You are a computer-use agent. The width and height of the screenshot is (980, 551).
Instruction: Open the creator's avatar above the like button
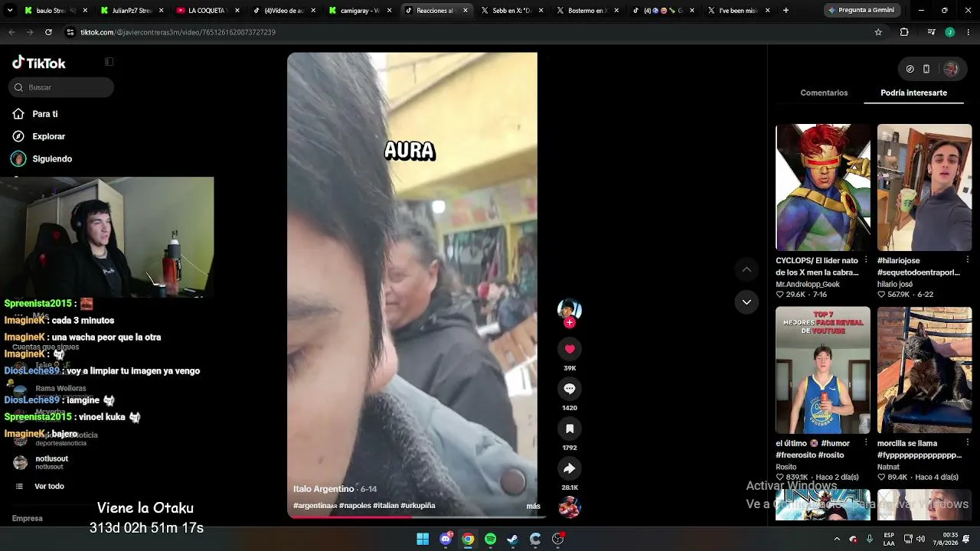coord(569,309)
